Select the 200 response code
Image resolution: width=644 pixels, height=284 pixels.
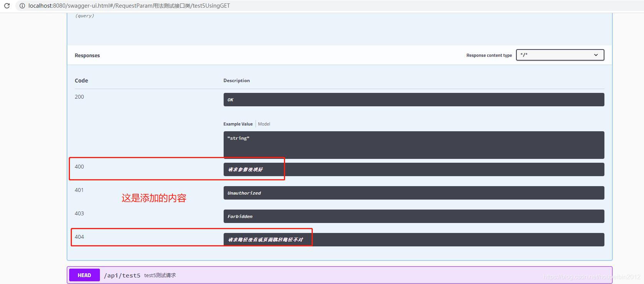(79, 97)
